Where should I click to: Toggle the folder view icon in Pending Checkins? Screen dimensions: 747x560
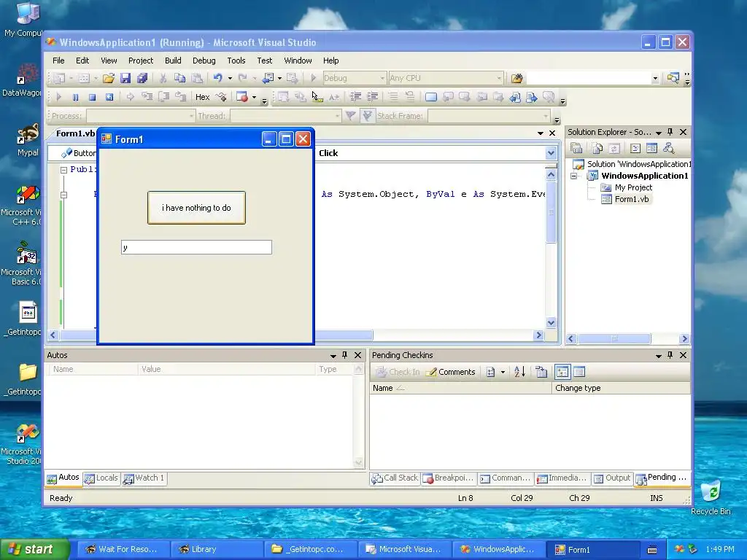tap(562, 372)
